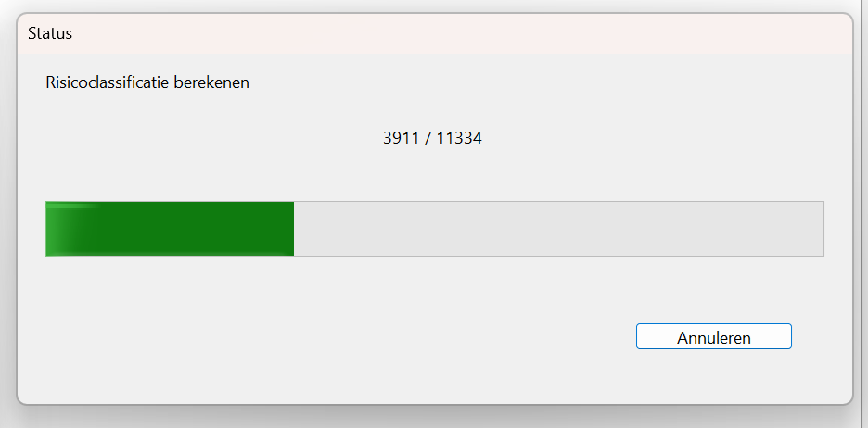Click the center of the dark green fill
The image size is (868, 428).
[x=188, y=229]
